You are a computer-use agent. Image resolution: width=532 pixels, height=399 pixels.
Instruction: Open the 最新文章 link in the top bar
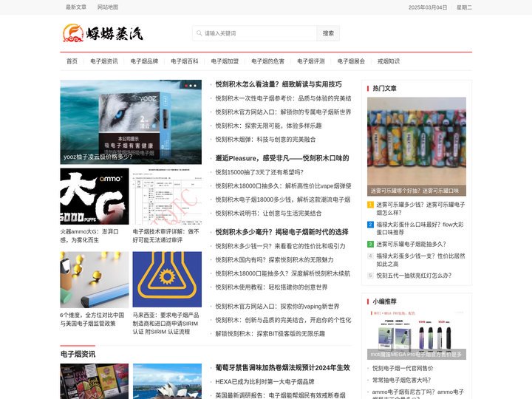76,7
